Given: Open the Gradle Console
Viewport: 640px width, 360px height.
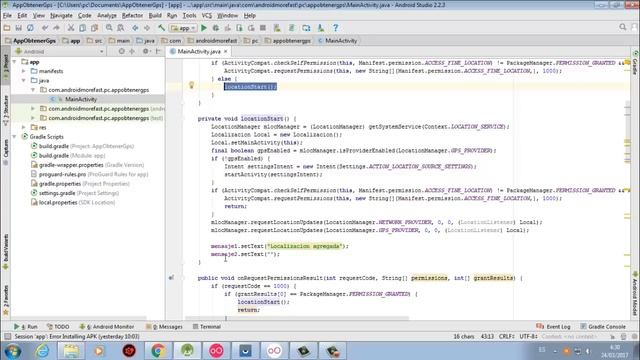Looking at the screenshot, I should [603, 327].
